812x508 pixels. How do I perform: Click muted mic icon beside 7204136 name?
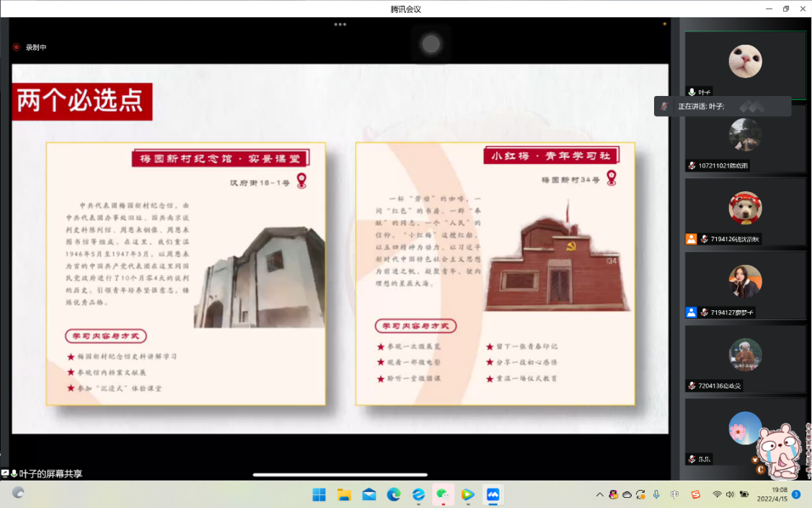(692, 386)
